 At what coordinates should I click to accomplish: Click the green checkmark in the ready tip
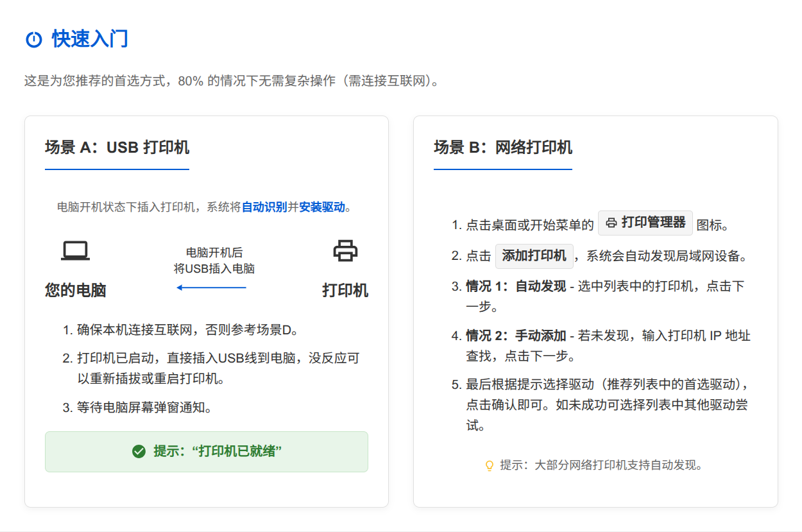[139, 451]
